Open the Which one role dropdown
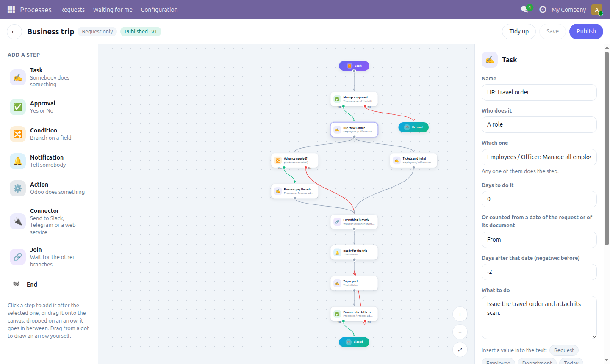Image resolution: width=610 pixels, height=364 pixels. [539, 157]
